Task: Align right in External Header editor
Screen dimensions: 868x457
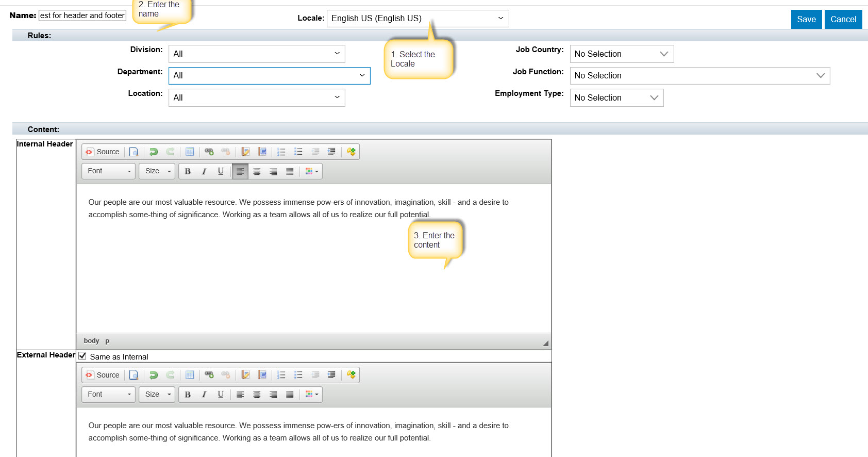Action: click(273, 395)
